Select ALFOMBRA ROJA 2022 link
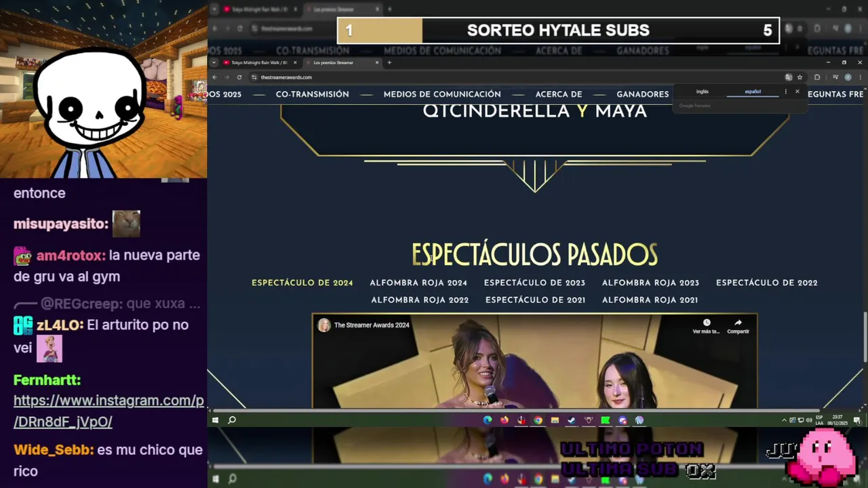Screen dimensions: 868x488 click(x=420, y=300)
